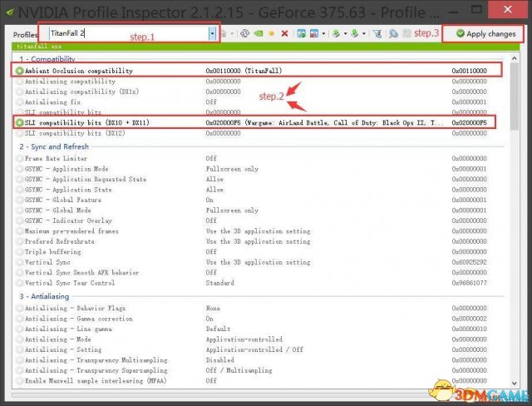Click in the TitanFall 2 profile name field
The image size is (532, 406).
[x=129, y=33]
